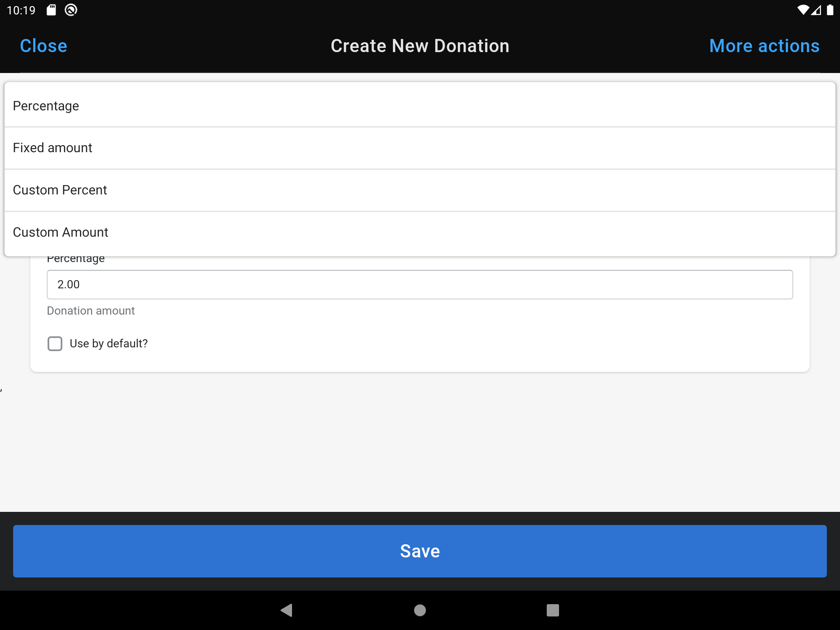Image resolution: width=840 pixels, height=630 pixels.
Task: Click the Close button
Action: point(43,44)
